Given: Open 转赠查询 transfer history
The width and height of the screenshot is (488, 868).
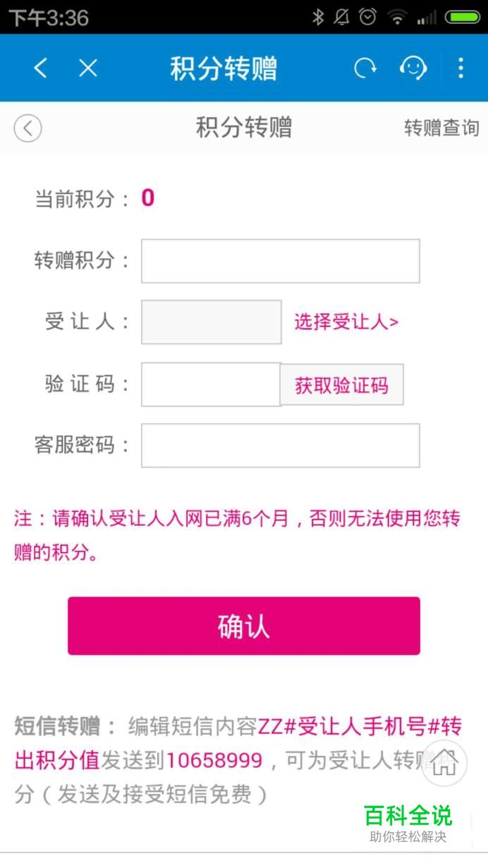Looking at the screenshot, I should (x=441, y=128).
